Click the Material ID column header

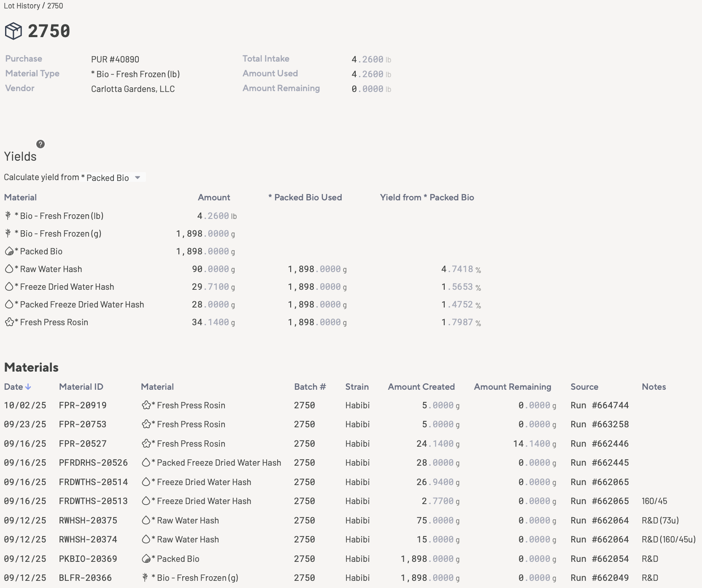[81, 387]
